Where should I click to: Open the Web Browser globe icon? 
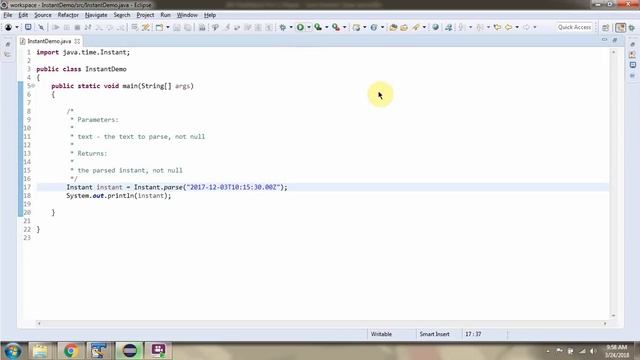[436, 27]
